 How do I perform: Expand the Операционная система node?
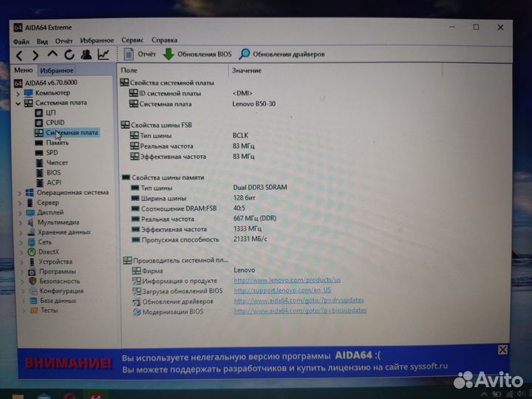click(x=20, y=193)
